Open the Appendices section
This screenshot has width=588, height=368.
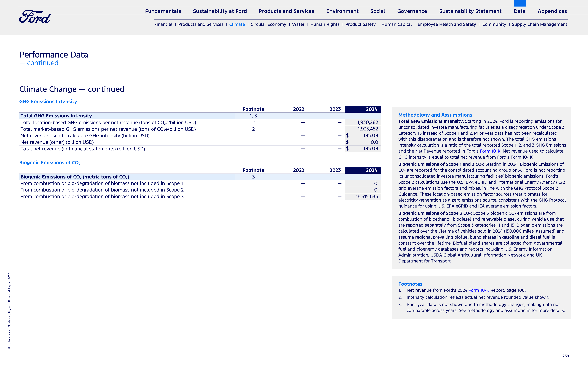pyautogui.click(x=552, y=11)
